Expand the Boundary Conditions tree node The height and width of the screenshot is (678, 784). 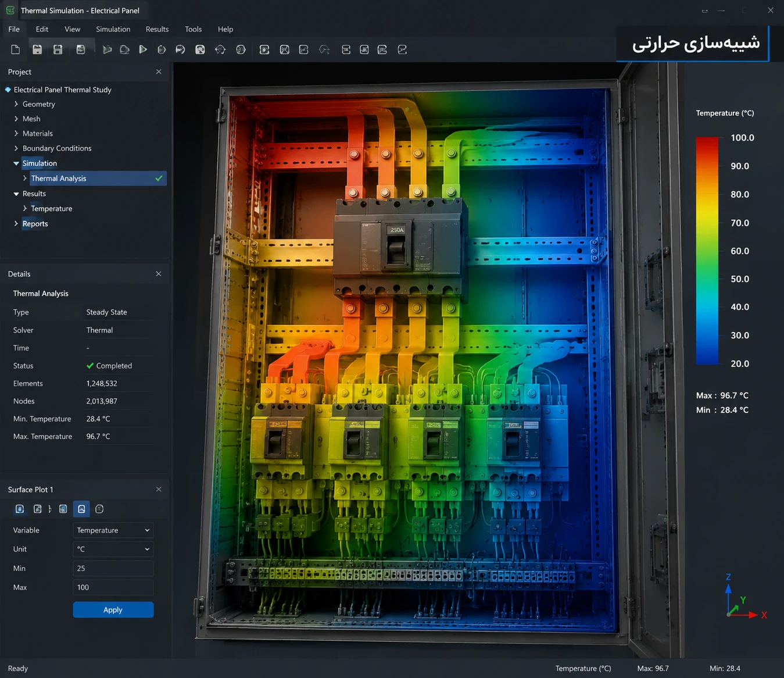[16, 148]
